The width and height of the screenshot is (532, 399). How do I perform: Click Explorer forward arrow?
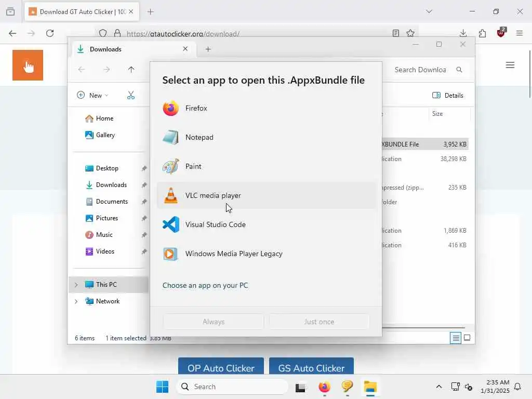pyautogui.click(x=107, y=70)
